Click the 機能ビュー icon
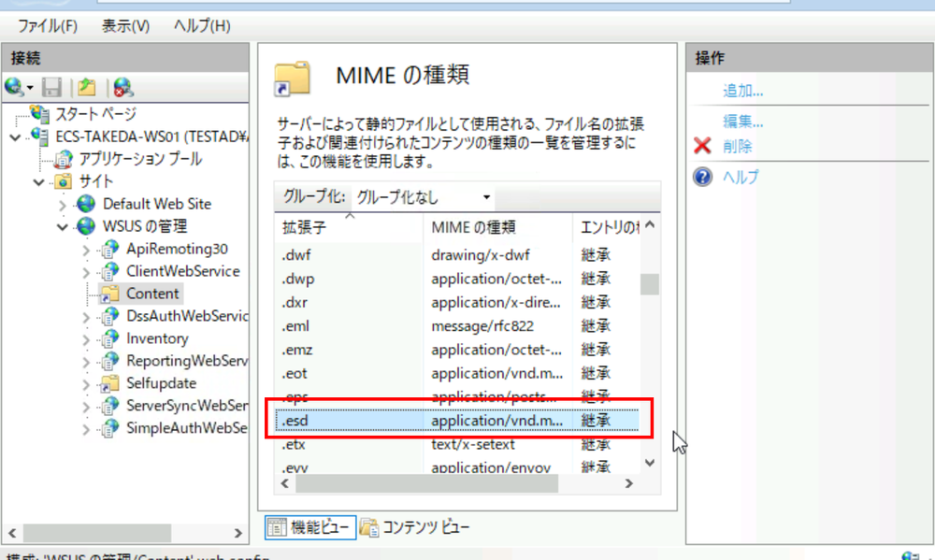The image size is (935, 560). [277, 527]
